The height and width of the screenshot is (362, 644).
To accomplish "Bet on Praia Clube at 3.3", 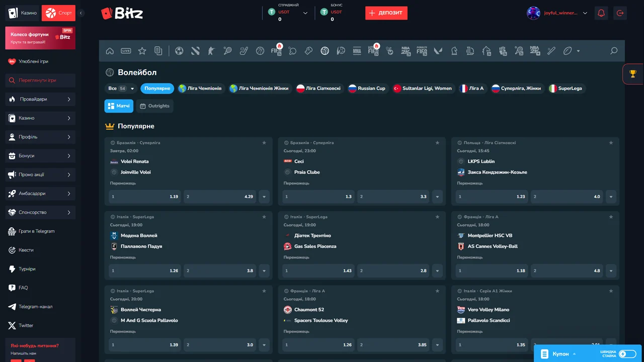I will pyautogui.click(x=393, y=197).
